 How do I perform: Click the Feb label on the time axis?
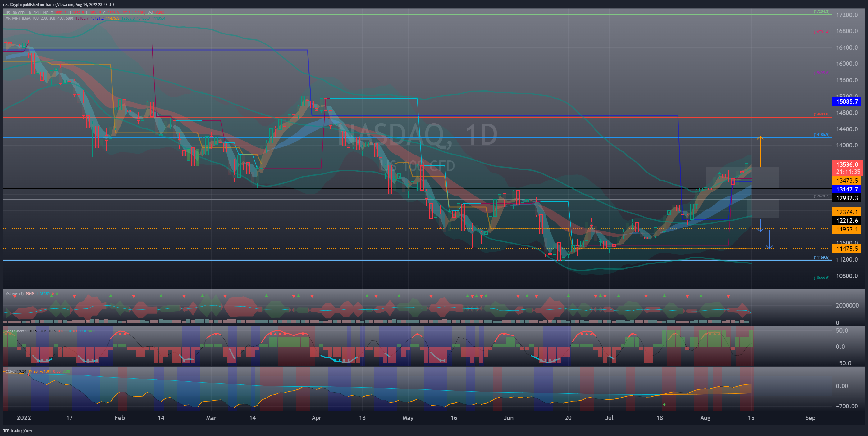(120, 418)
